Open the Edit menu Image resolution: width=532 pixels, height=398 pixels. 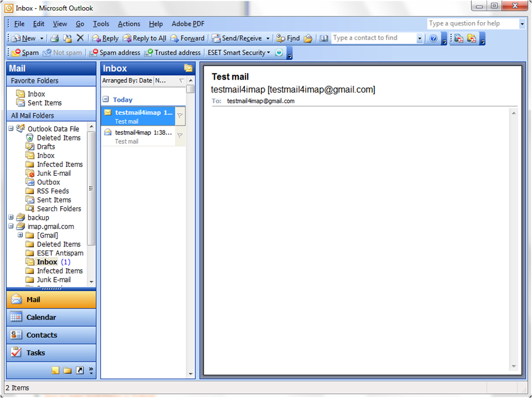39,24
